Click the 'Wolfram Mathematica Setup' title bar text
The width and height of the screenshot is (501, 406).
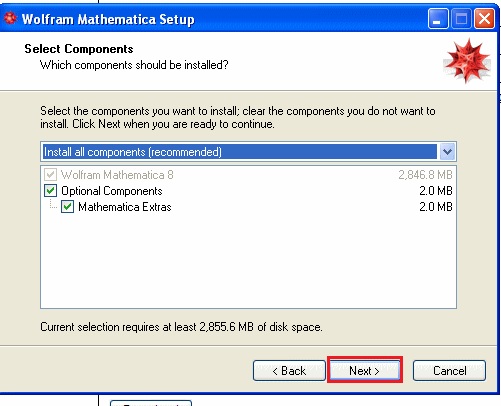pos(108,19)
